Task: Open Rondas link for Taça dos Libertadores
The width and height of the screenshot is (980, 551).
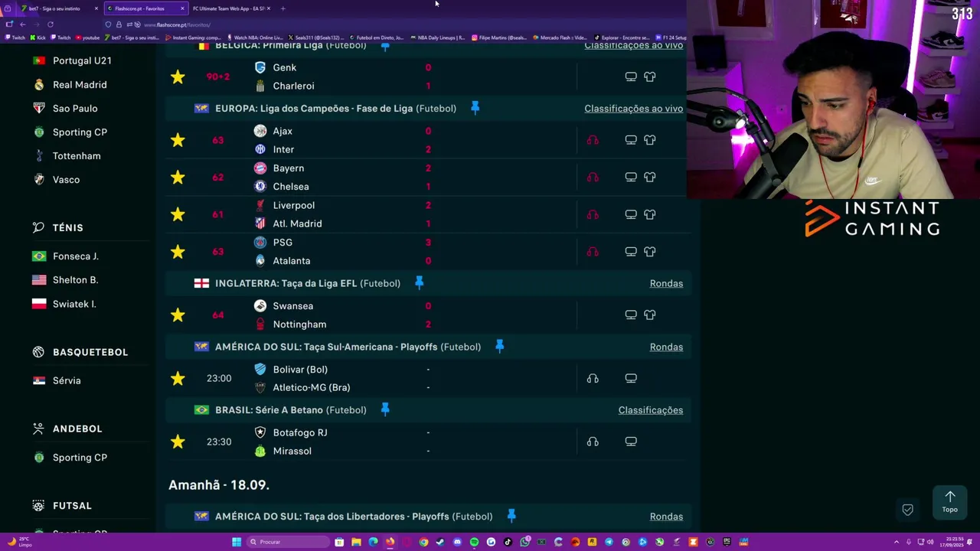Action: pos(666,517)
